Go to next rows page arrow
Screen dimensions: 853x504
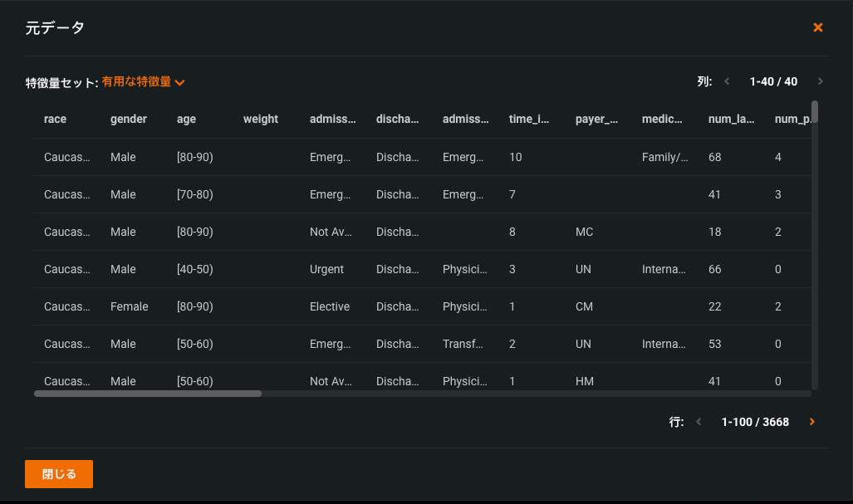(x=812, y=422)
